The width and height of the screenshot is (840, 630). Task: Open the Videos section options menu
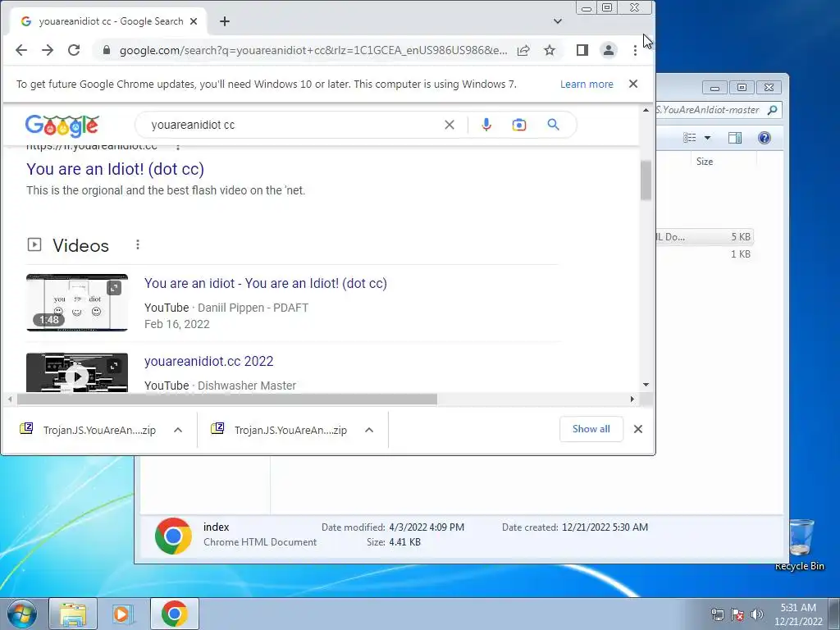coord(138,244)
